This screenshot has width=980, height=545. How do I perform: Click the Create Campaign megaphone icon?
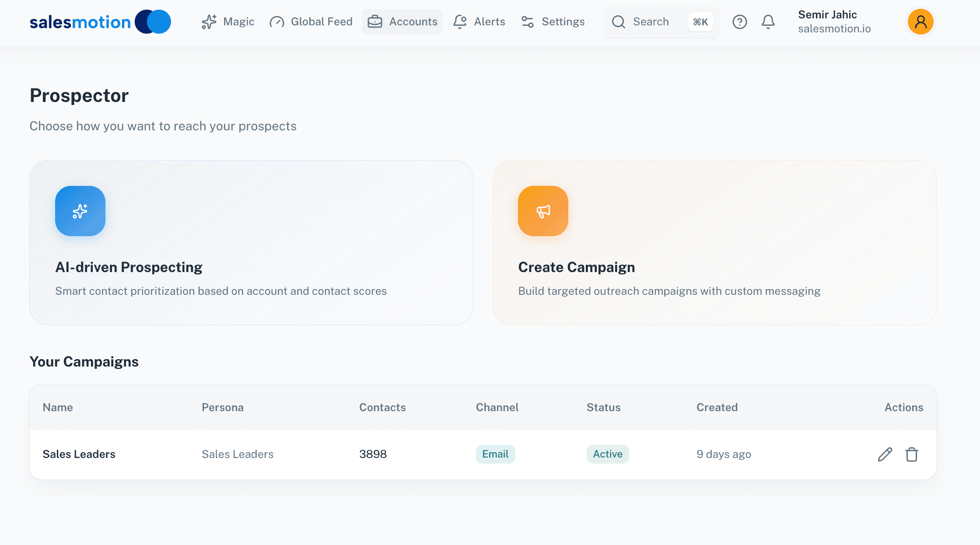tap(542, 211)
